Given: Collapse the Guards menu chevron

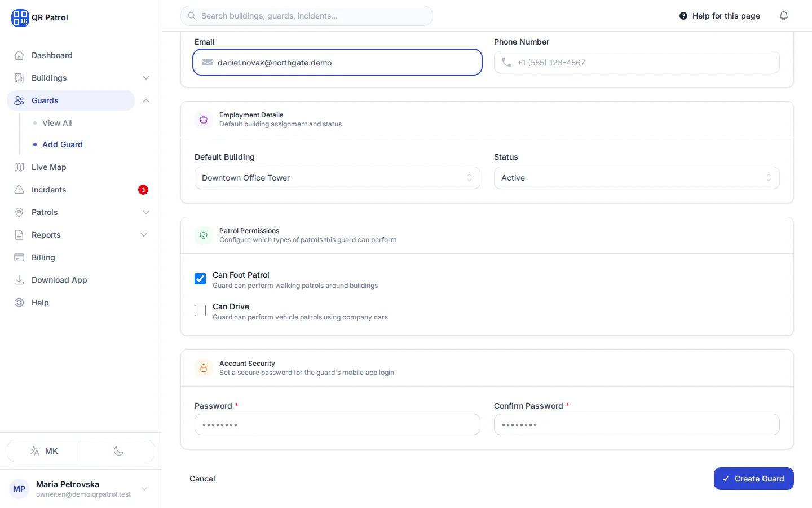Looking at the screenshot, I should (146, 100).
